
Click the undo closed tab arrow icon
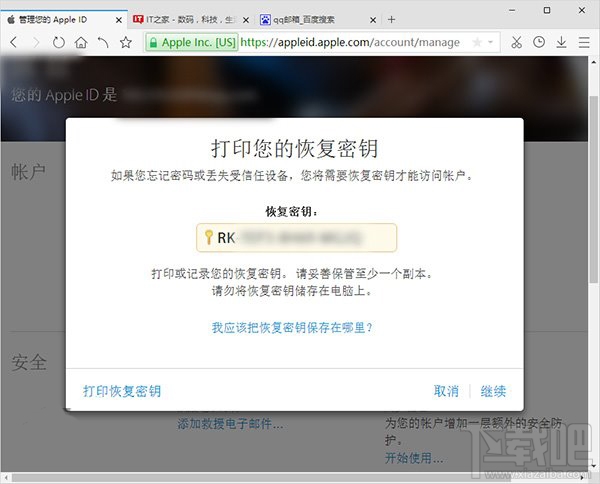point(103,42)
